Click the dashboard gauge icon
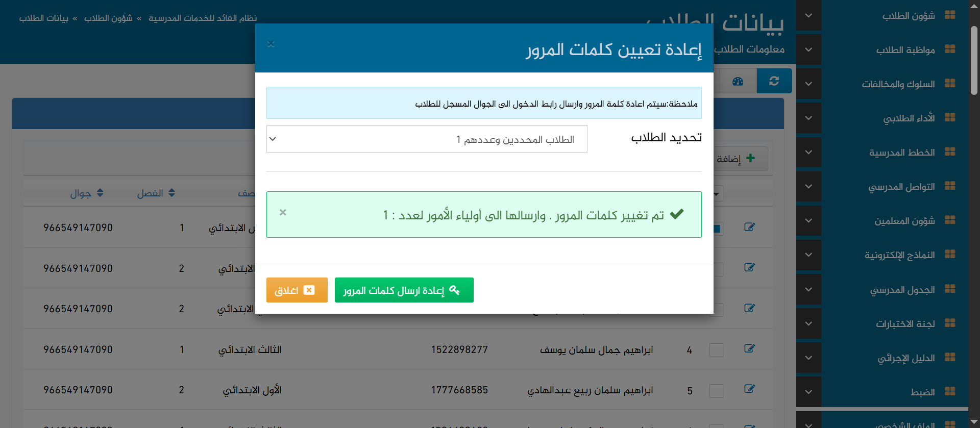This screenshot has height=428, width=980. 738,81
